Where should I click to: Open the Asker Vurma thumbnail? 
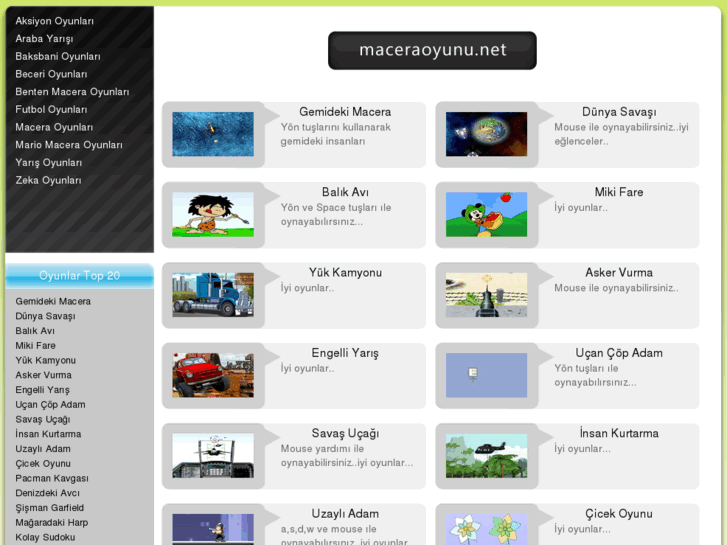click(x=486, y=295)
